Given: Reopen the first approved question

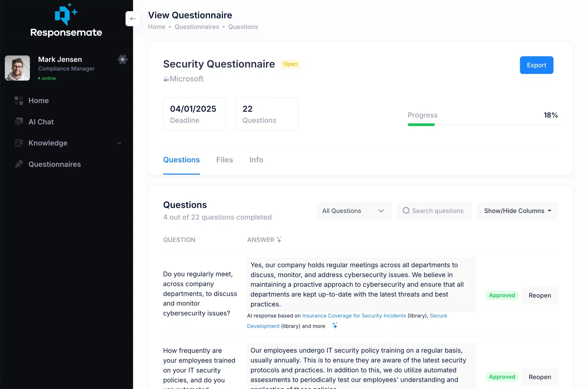Looking at the screenshot, I should tap(540, 295).
